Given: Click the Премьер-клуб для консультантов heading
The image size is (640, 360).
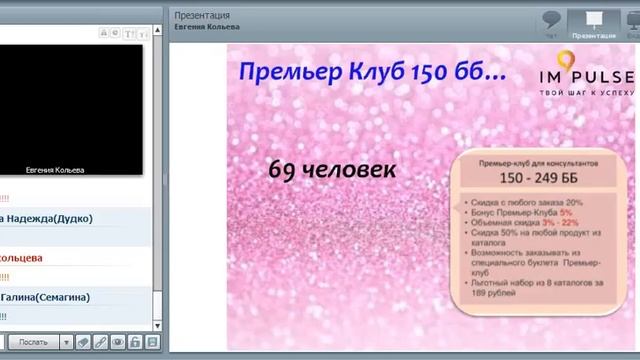Looking at the screenshot, I should [538, 163].
